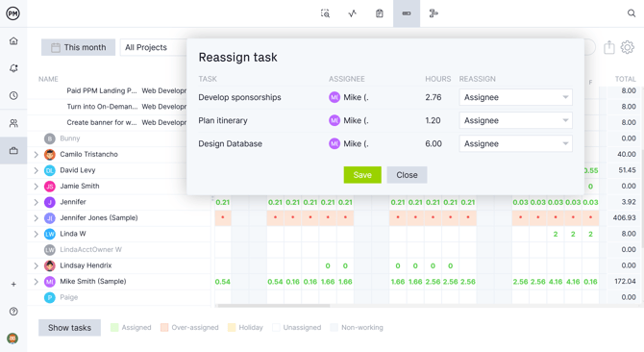Click the plus add icon in sidebar
The width and height of the screenshot is (644, 352).
13,285
